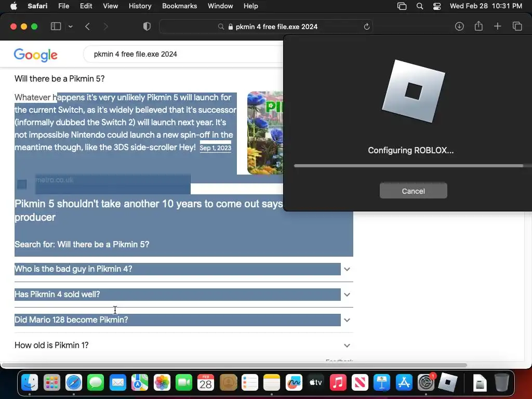Click the Google search field

point(183,54)
